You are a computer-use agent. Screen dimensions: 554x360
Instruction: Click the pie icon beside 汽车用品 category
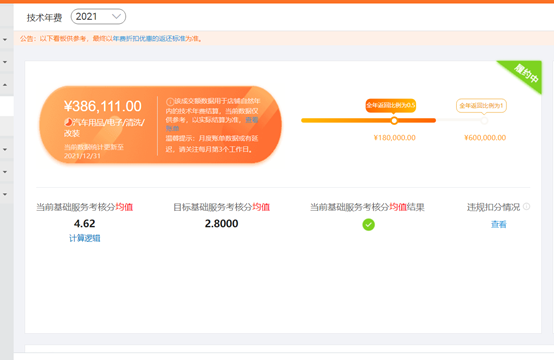tap(68, 122)
